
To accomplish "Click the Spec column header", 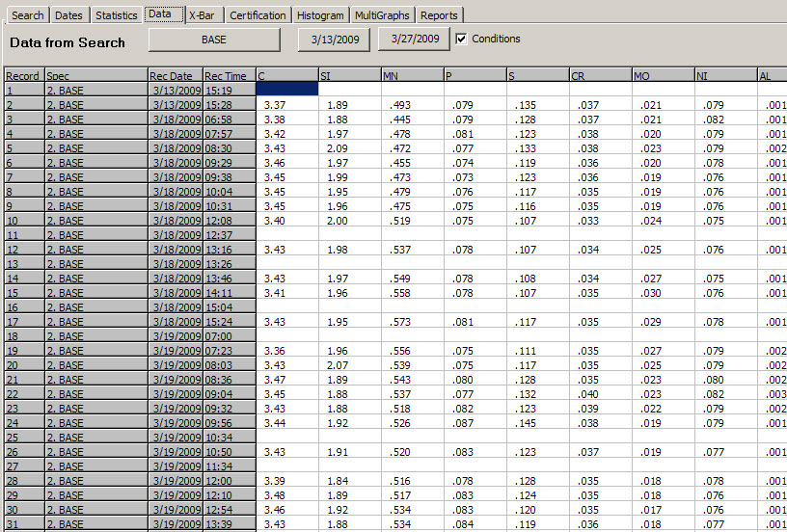I will coord(96,76).
